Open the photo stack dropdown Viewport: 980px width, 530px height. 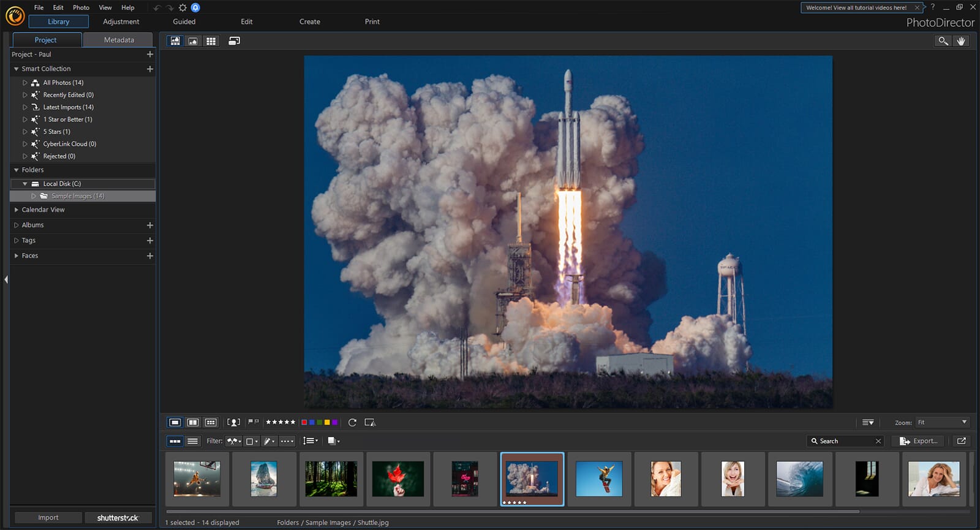click(334, 441)
